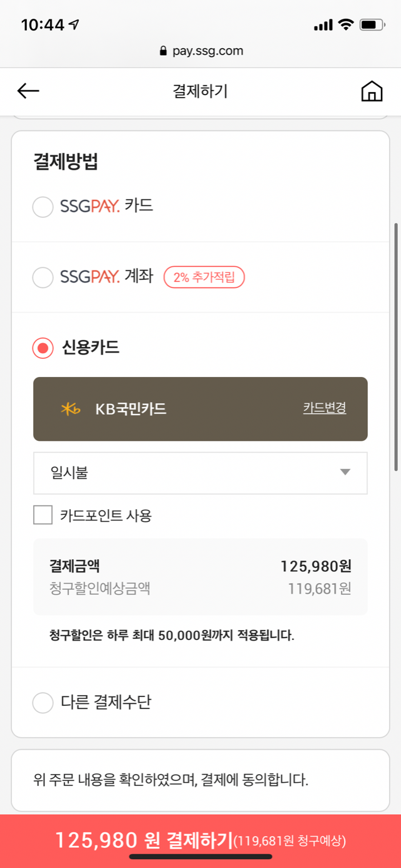Click the page scrollbar on right edge
Screen dimensions: 401x868
[x=395, y=346]
